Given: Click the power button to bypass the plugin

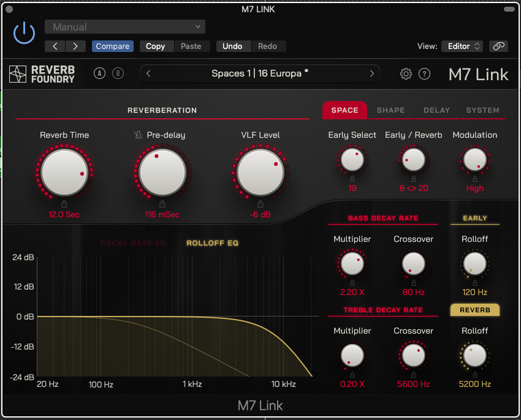Looking at the screenshot, I should click(x=24, y=32).
